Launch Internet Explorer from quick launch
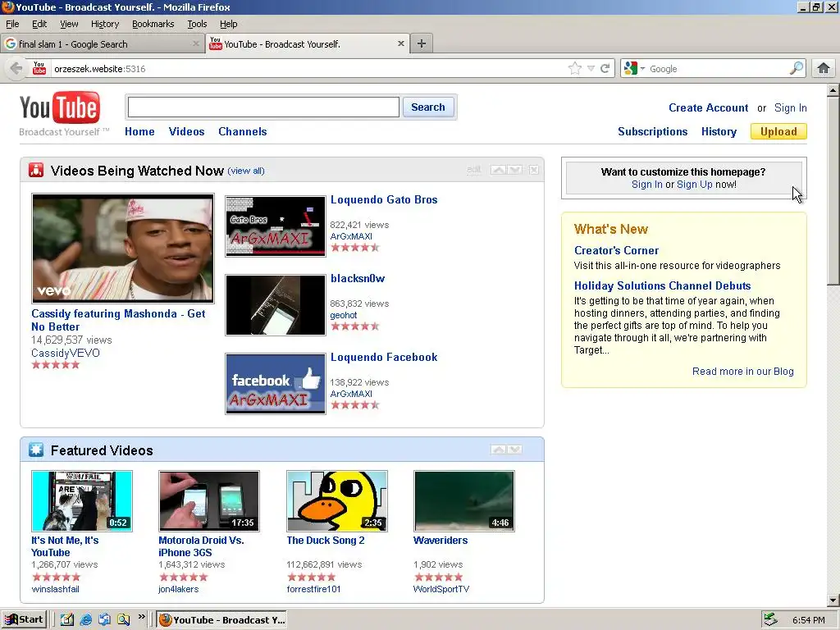Screen dimensions: 840x630 tap(85, 620)
